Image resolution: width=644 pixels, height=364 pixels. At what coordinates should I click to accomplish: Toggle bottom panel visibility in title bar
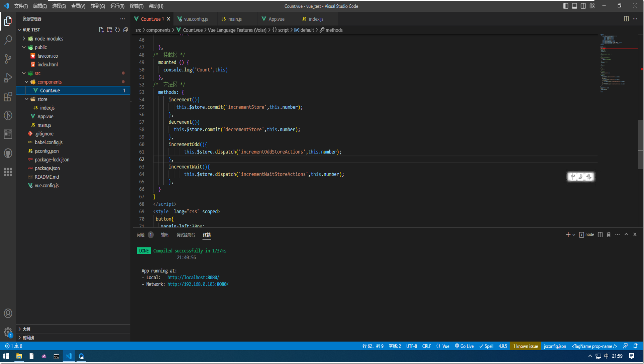[x=574, y=6]
